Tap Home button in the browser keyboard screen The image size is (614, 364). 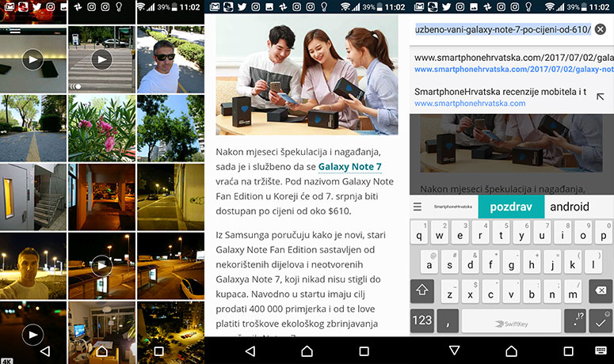click(512, 351)
